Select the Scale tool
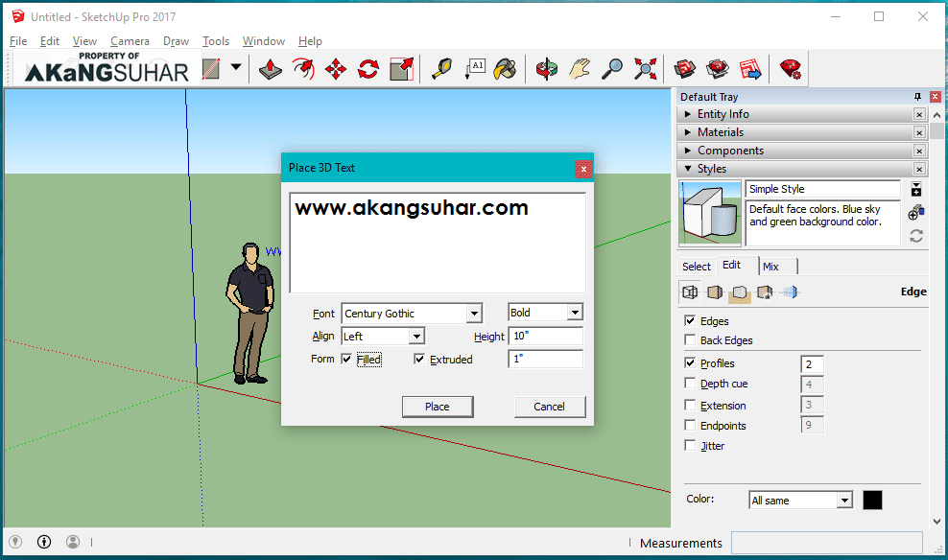This screenshot has width=948, height=560. 401,69
